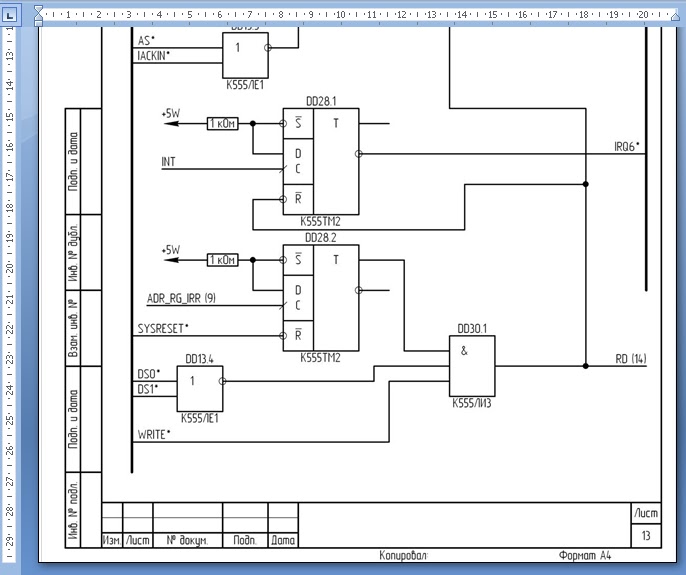Click the ADR_RG_IRR (9) label
Screen dimensions: 686x575
181,298
